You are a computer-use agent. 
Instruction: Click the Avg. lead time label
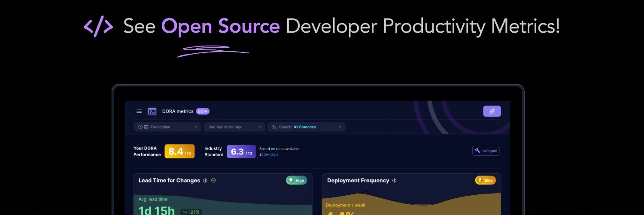pyautogui.click(x=153, y=200)
